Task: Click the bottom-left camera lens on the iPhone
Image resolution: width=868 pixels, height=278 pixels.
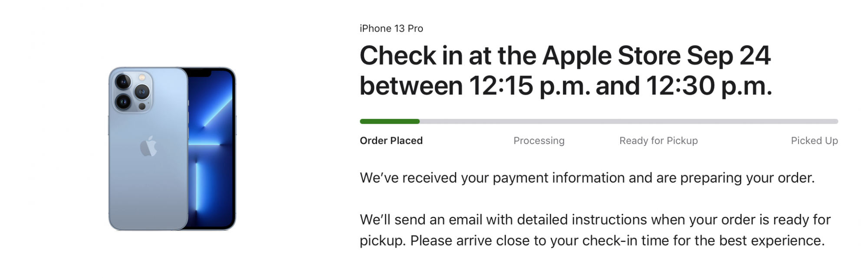Action: (x=123, y=101)
